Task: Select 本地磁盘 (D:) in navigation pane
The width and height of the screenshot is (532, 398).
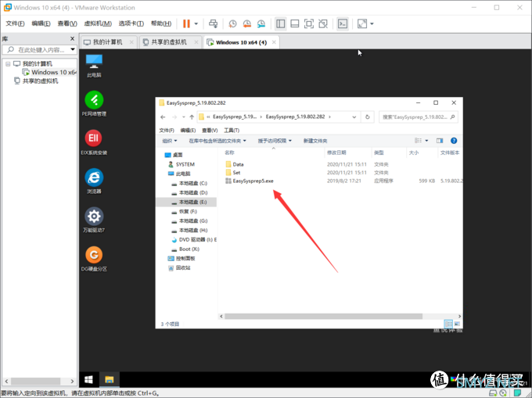Action: tap(192, 192)
